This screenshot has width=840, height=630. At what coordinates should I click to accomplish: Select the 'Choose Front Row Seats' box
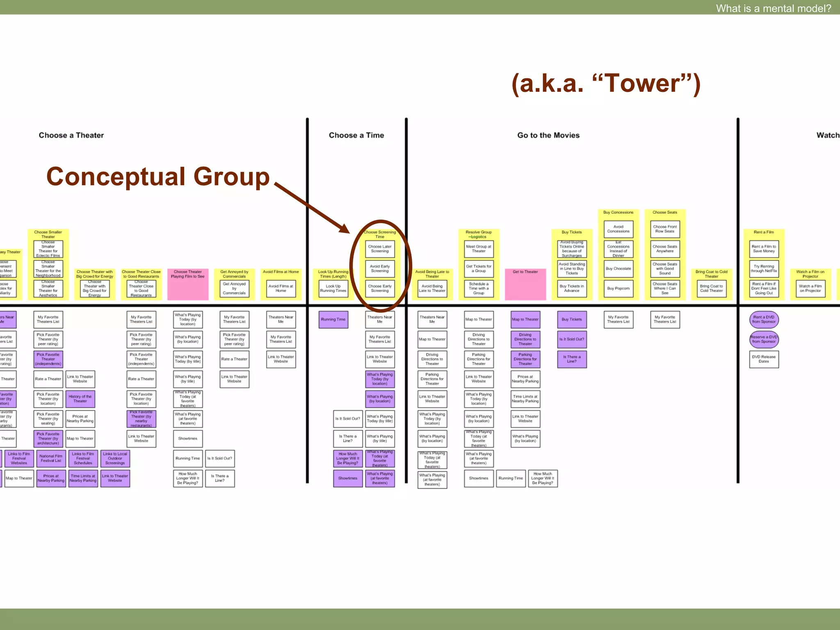pyautogui.click(x=665, y=229)
